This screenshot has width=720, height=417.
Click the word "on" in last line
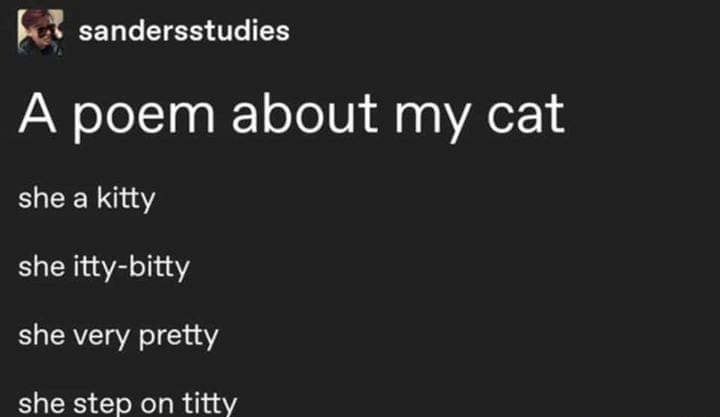pyautogui.click(x=157, y=405)
